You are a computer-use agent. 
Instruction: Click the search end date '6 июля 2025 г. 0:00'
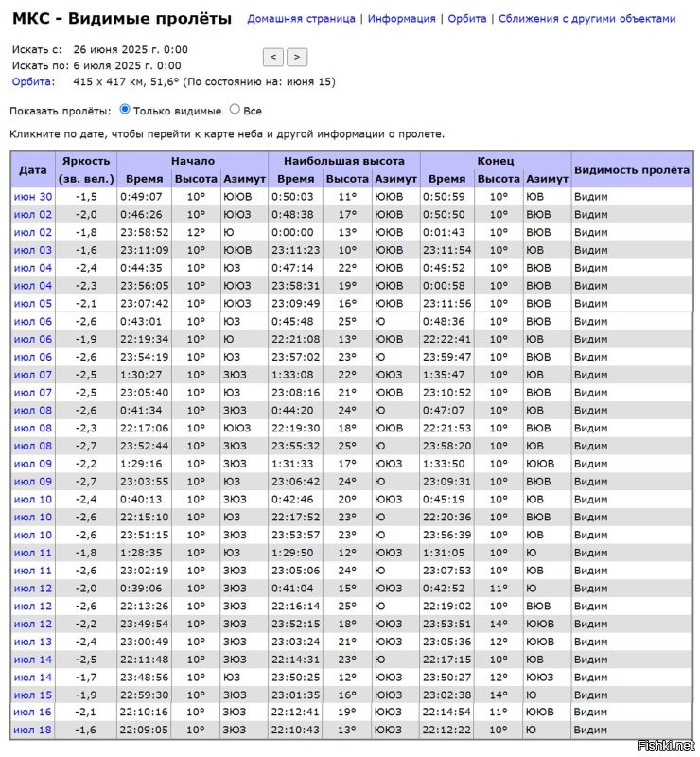click(x=128, y=65)
